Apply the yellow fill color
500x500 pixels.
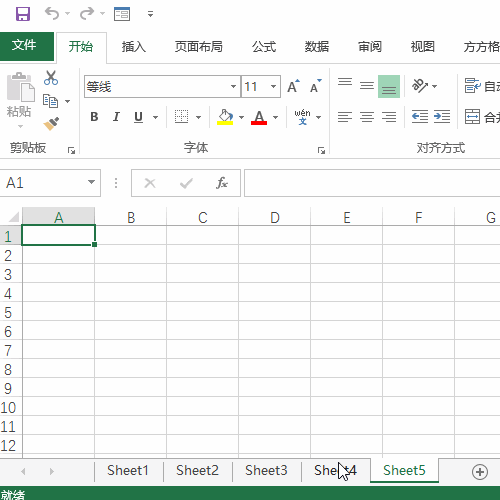pyautogui.click(x=225, y=117)
